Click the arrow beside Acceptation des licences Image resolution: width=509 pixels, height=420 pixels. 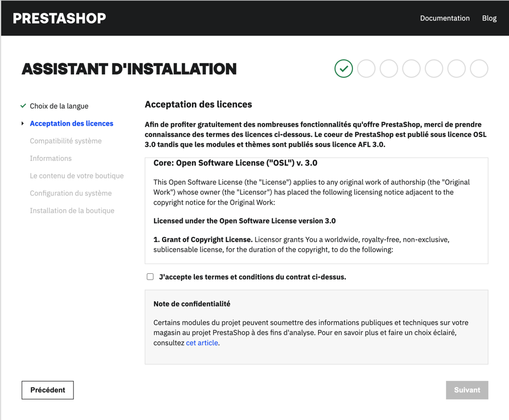[x=23, y=124]
